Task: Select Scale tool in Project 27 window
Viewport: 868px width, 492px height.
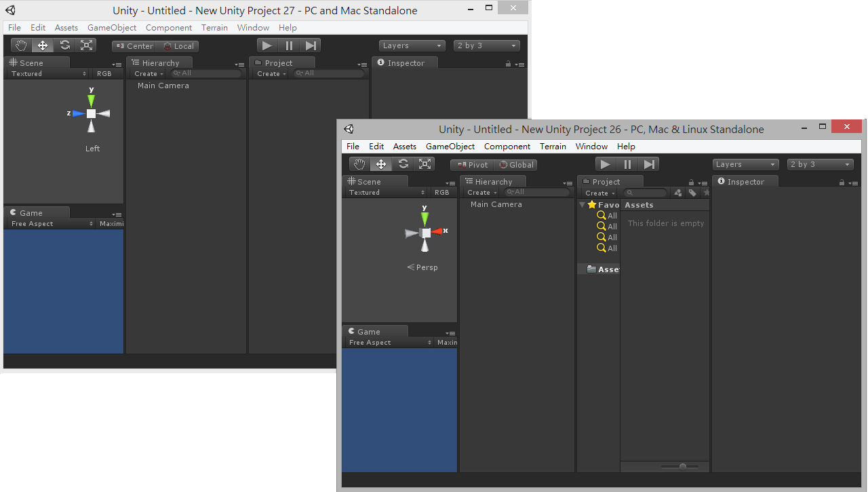Action: (86, 45)
